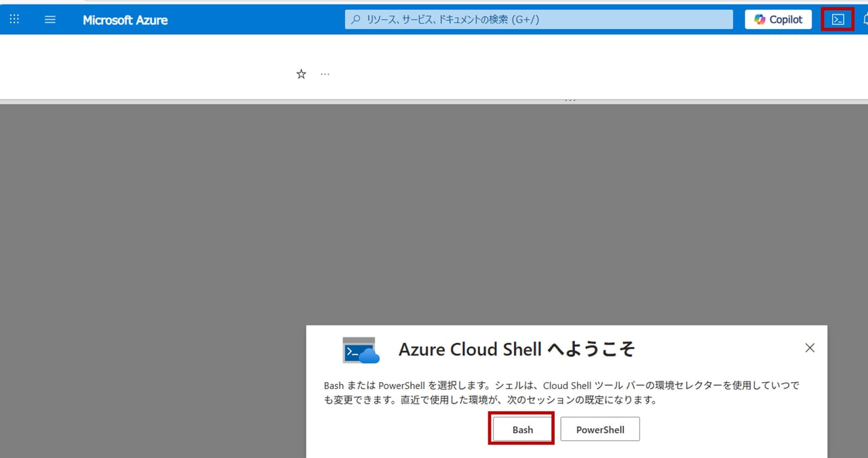Screen dimensions: 868x458
Task: Show the portal hamburger menu
Action: (x=50, y=20)
